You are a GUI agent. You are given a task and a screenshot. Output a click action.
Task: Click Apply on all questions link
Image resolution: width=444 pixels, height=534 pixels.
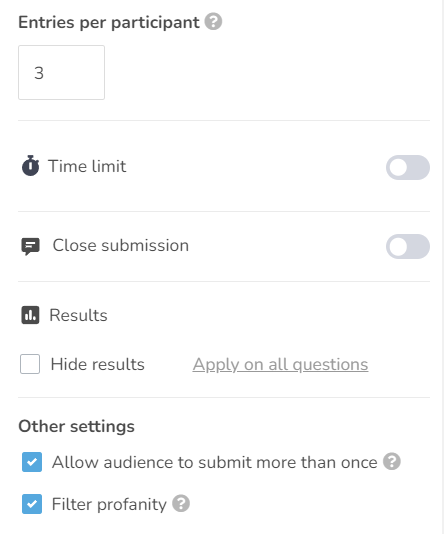pos(280,364)
